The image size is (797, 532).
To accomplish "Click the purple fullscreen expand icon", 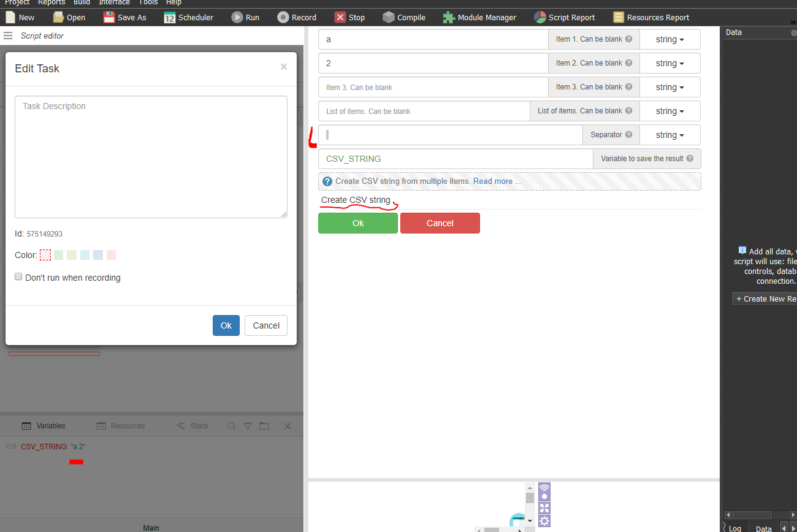I will [544, 507].
